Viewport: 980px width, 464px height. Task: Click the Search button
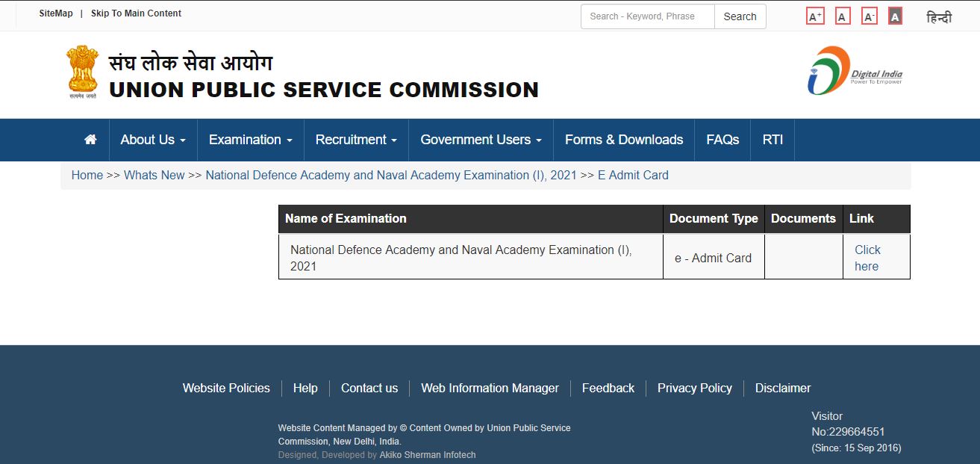(740, 16)
